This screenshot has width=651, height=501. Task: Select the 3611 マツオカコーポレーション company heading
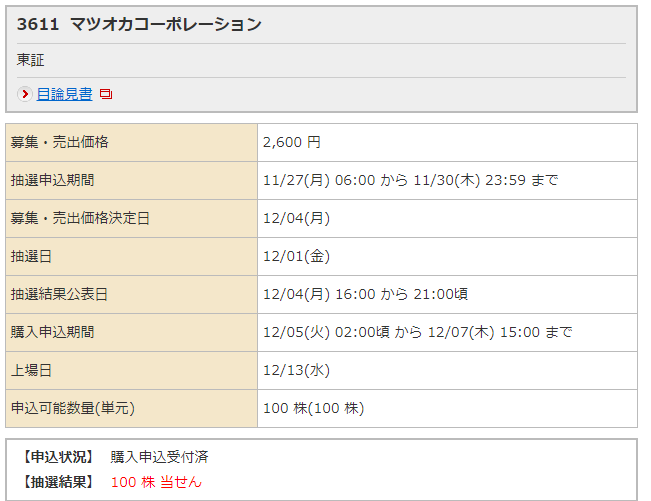(139, 24)
